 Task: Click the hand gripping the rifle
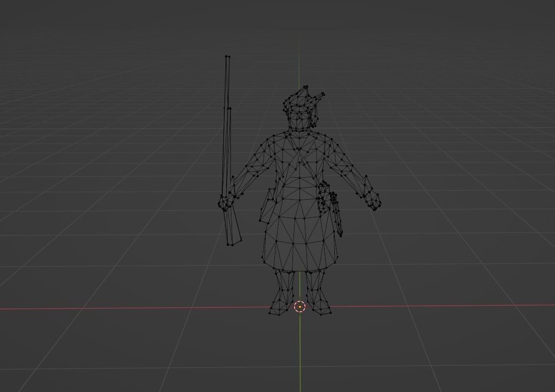coord(224,203)
